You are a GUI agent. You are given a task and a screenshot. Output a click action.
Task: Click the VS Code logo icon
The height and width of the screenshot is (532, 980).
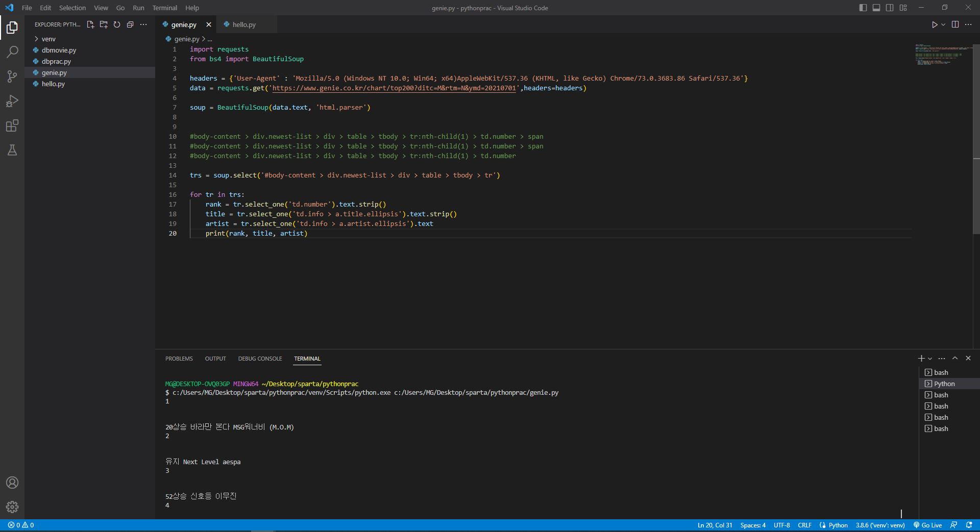(x=9, y=8)
